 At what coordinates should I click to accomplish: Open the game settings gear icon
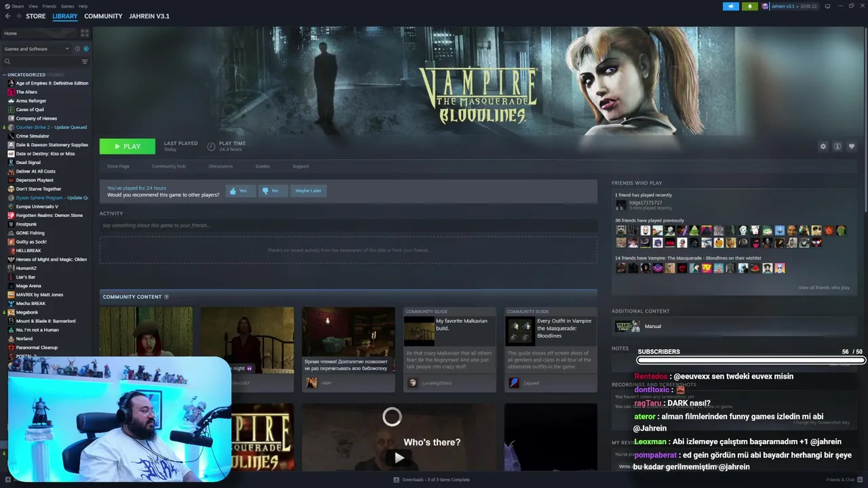(823, 146)
